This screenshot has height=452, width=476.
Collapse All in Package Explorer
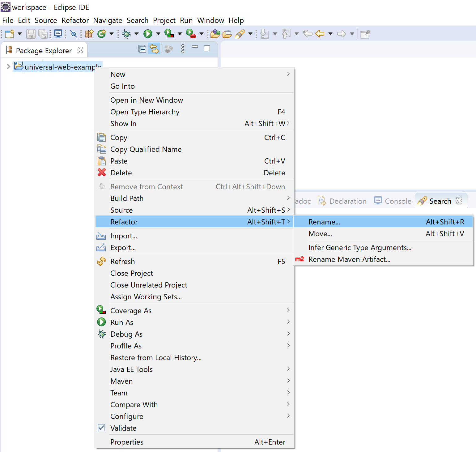coord(142,49)
